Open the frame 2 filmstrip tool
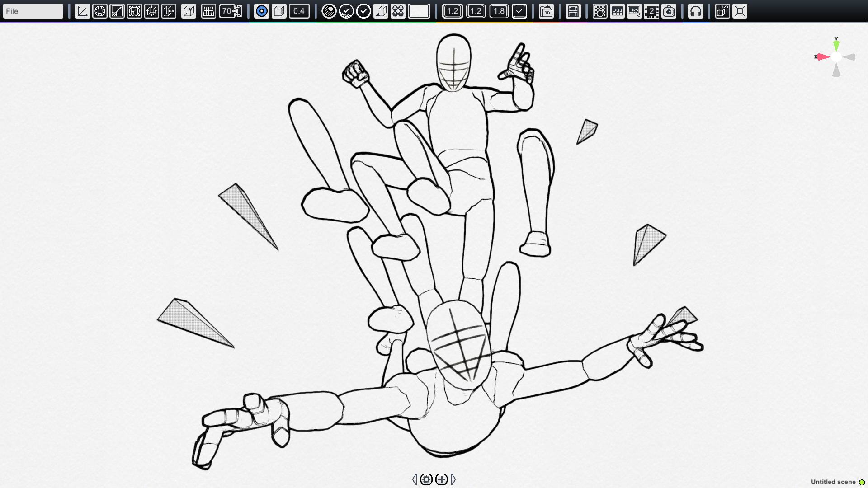The height and width of the screenshot is (488, 868). pos(651,11)
